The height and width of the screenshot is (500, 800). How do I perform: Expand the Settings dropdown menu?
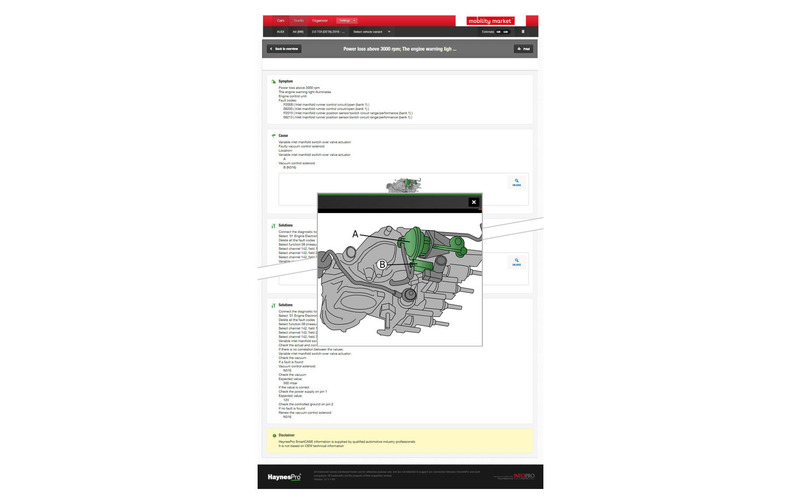[346, 20]
